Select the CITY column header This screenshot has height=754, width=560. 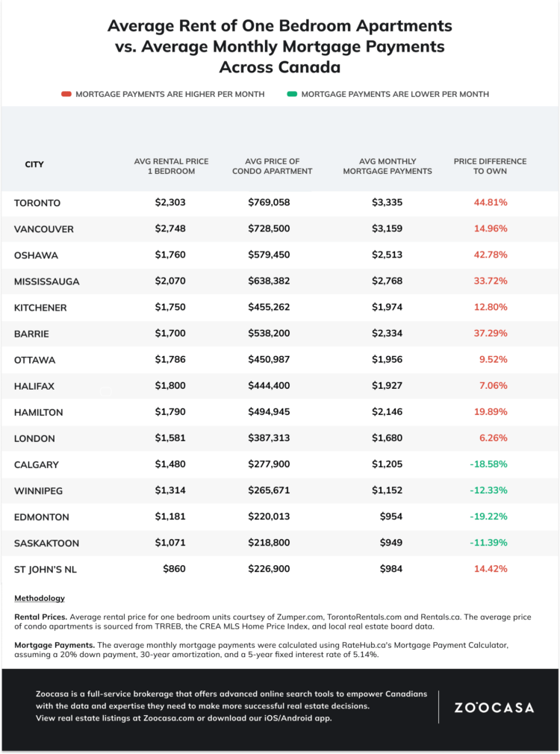pos(34,164)
